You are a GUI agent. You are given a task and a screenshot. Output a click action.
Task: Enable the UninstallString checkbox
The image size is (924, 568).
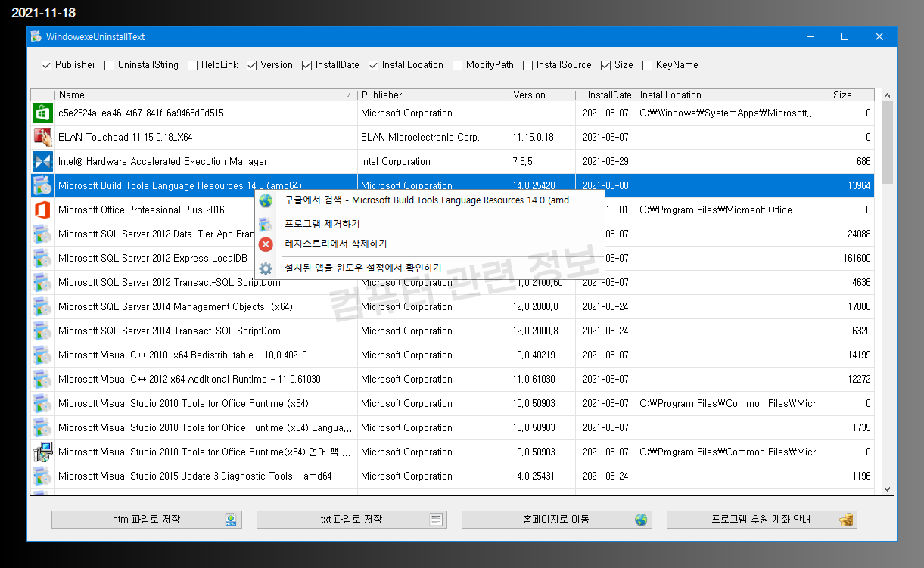click(x=109, y=65)
